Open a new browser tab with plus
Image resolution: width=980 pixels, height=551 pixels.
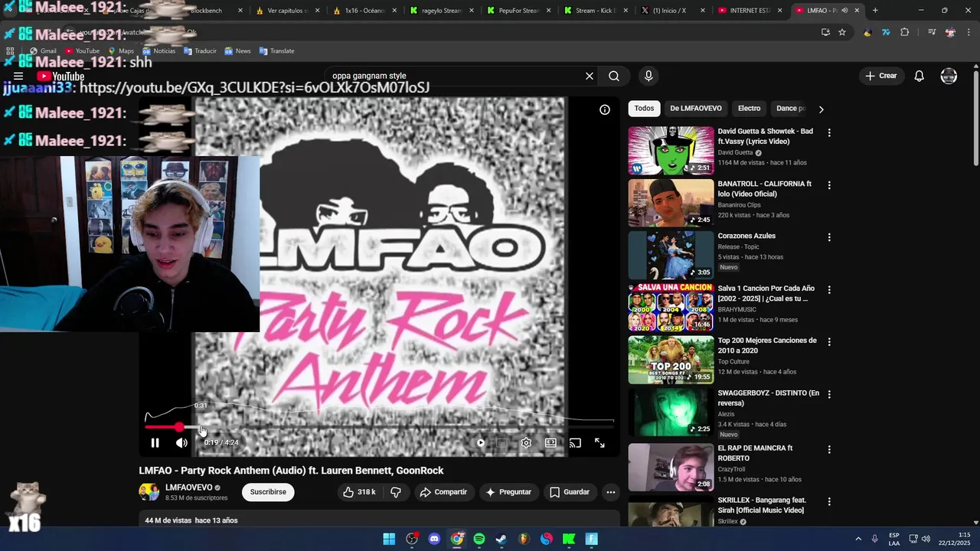[x=875, y=11]
